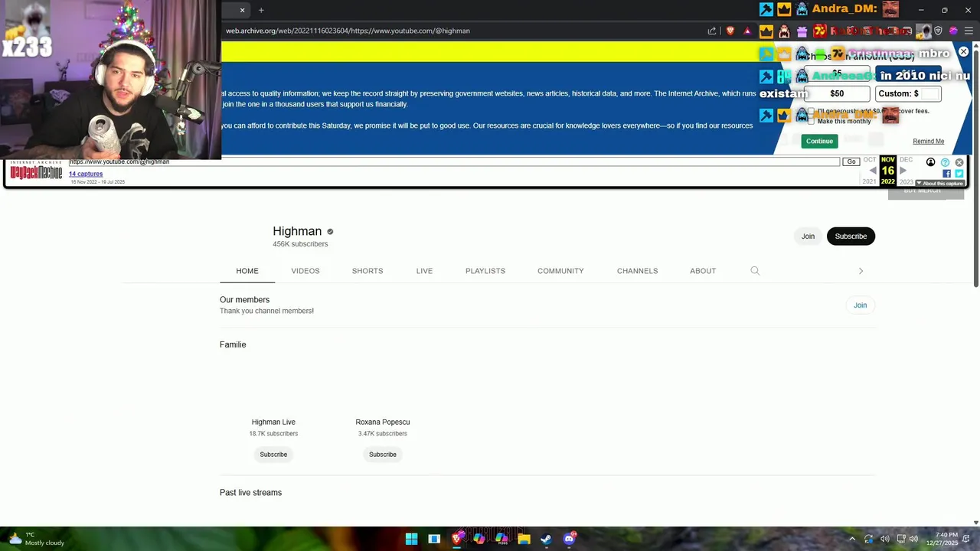Open the Highman Live channel
Image resolution: width=980 pixels, height=551 pixels.
273,422
